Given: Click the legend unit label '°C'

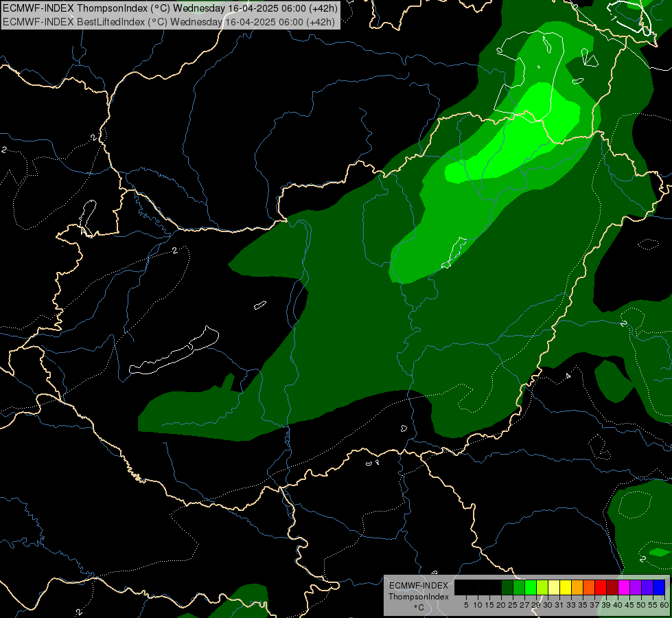Looking at the screenshot, I should coord(419,608).
